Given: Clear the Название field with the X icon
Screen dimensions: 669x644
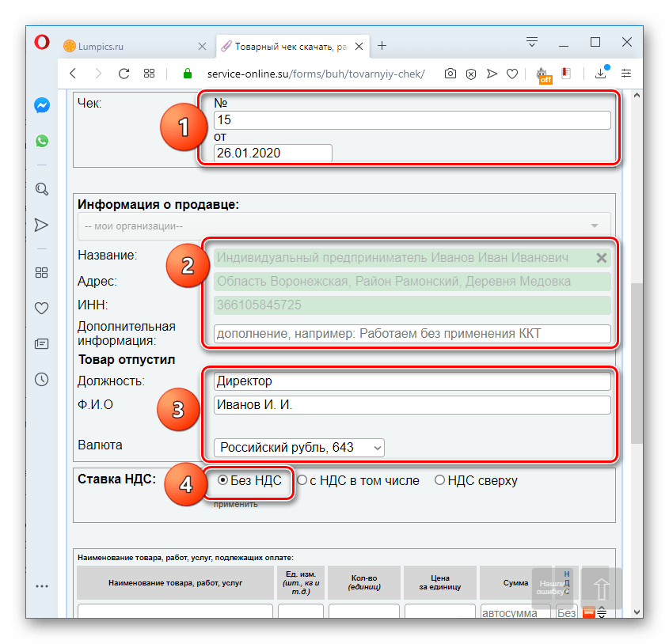Looking at the screenshot, I should 601,258.
